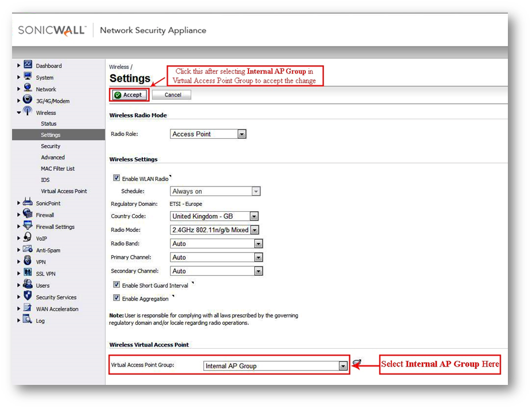Open the Radio Mode dropdown
532x409 pixels.
[x=215, y=230]
